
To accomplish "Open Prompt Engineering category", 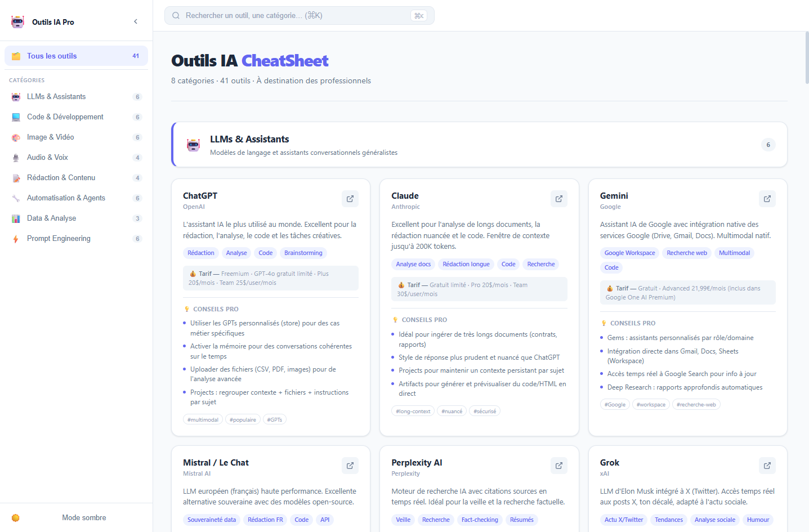I will [x=76, y=239].
